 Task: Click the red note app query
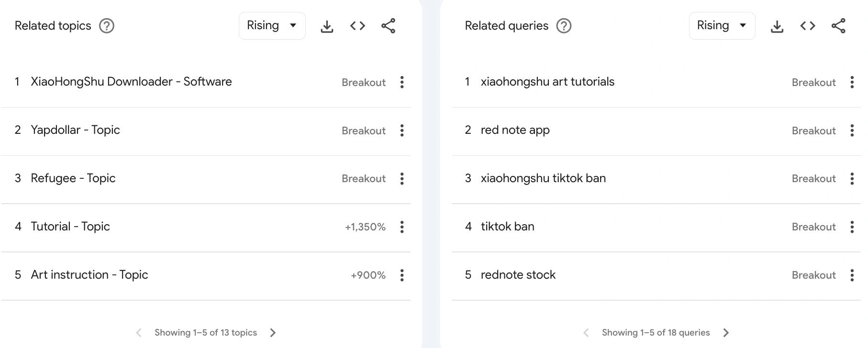(515, 130)
